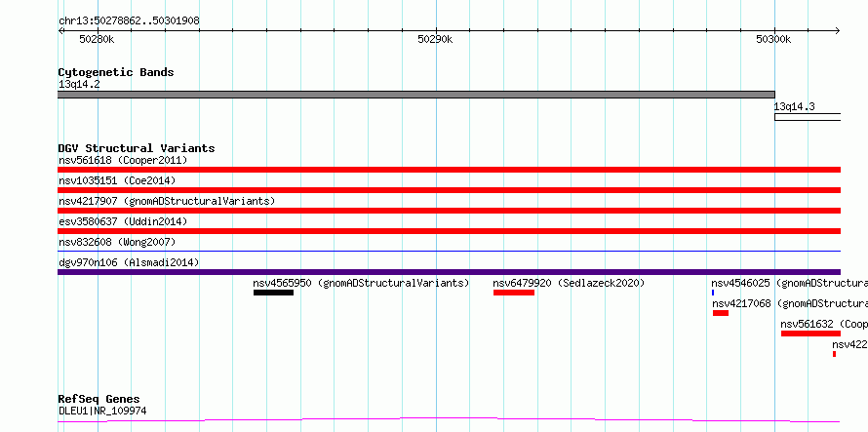
Task: Click the thin blue line under nsv832608
Action: click(x=450, y=251)
